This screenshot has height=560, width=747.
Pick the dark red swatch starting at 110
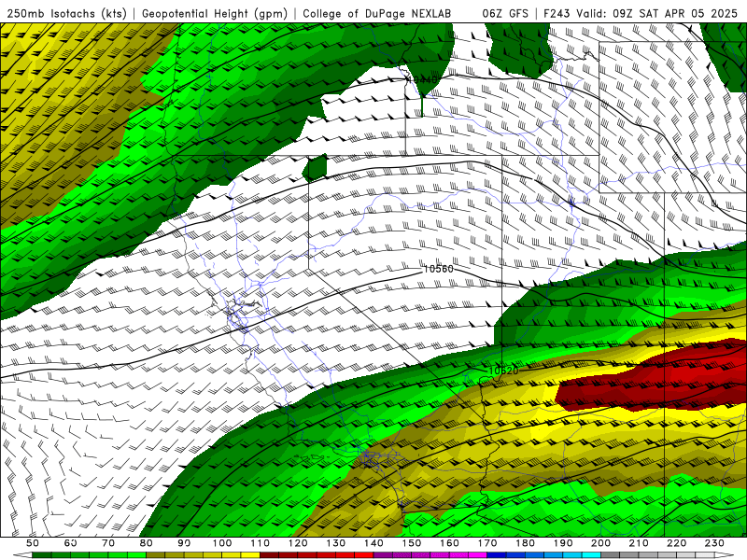(x=269, y=555)
